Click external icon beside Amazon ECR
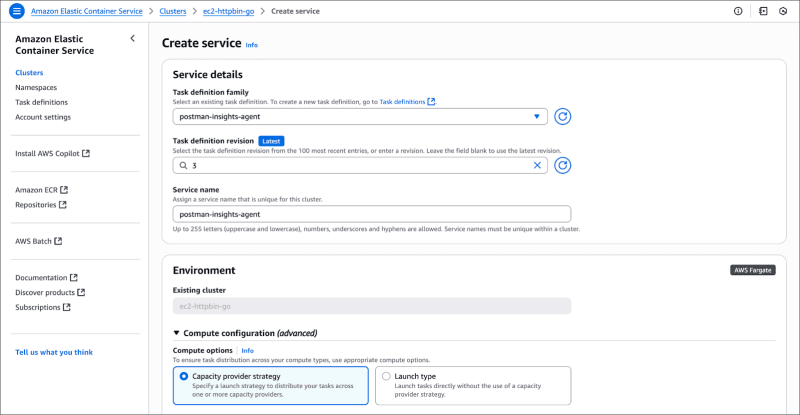This screenshot has width=800, height=415. (64, 190)
